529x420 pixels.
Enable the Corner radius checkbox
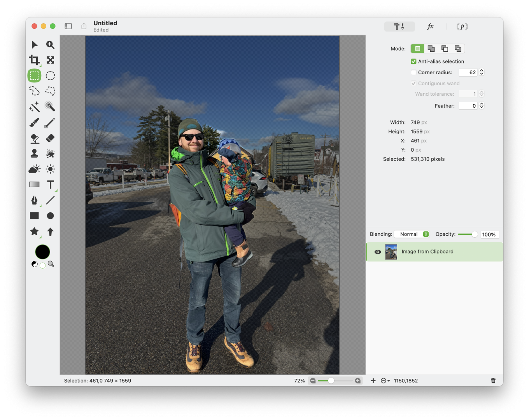[413, 72]
